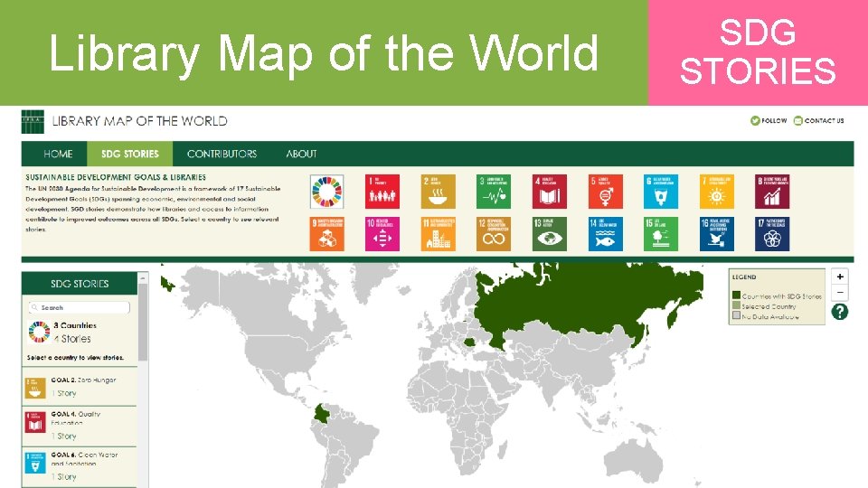This screenshot has width=868, height=488.
Task: Click the Goal 4 thumbnail in sidebar
Action: [35, 422]
